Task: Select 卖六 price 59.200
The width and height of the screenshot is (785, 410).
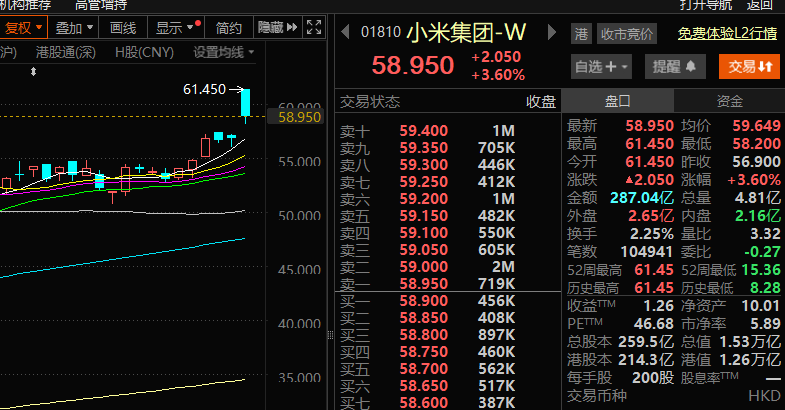Action: [x=424, y=199]
